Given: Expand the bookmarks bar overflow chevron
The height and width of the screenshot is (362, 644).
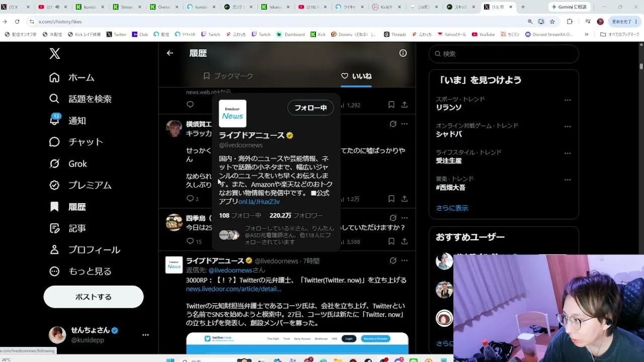Looking at the screenshot, I should coord(587,35).
